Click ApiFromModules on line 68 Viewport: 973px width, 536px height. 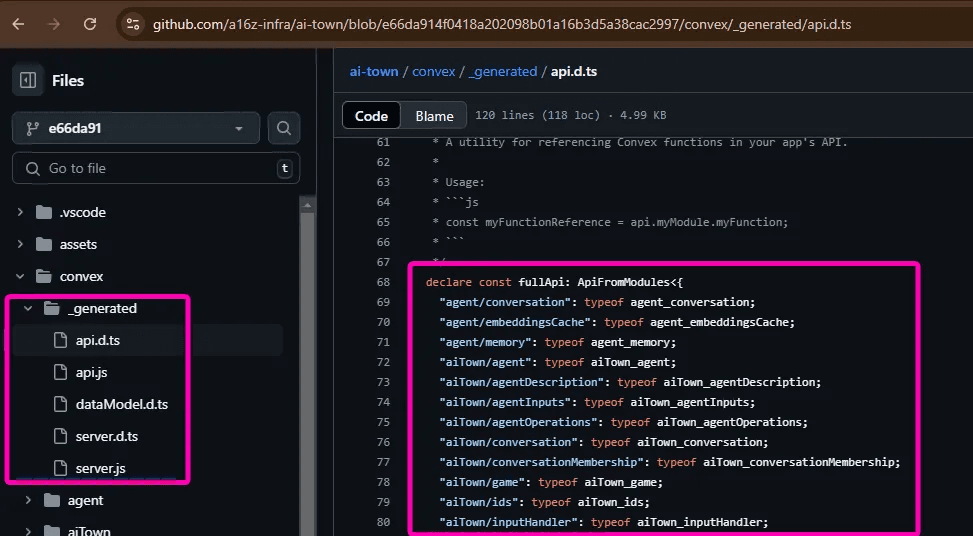(x=624, y=282)
